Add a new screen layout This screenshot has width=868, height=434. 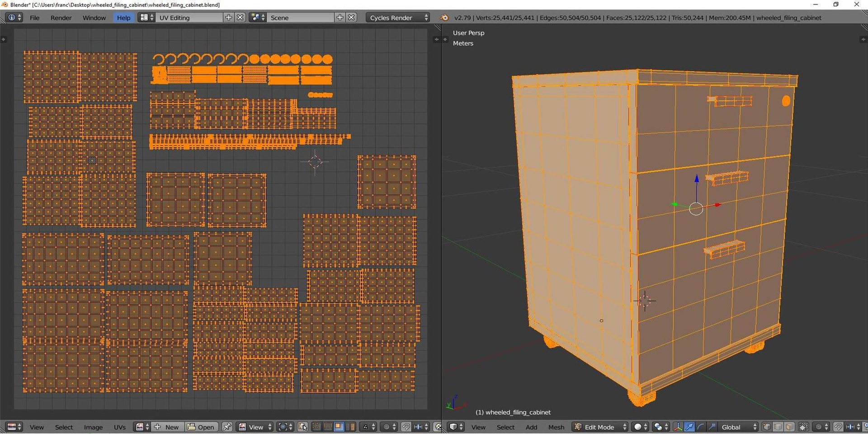coord(229,18)
